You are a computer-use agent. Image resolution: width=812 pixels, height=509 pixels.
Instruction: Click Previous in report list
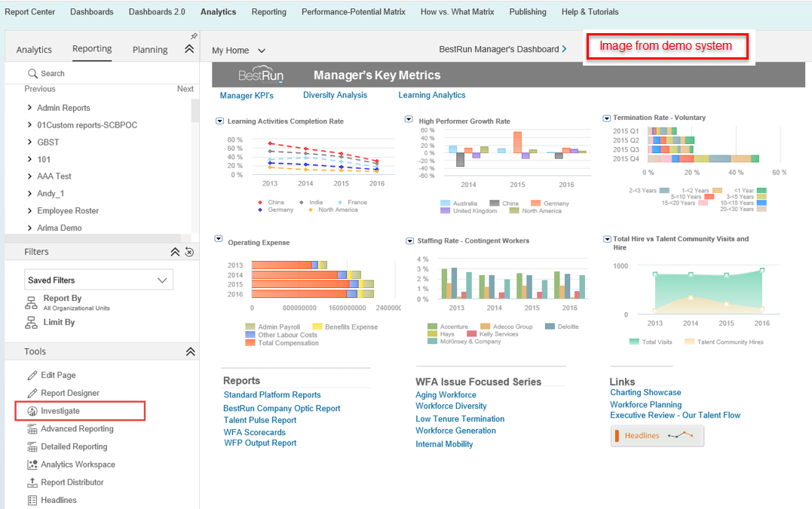(40, 89)
